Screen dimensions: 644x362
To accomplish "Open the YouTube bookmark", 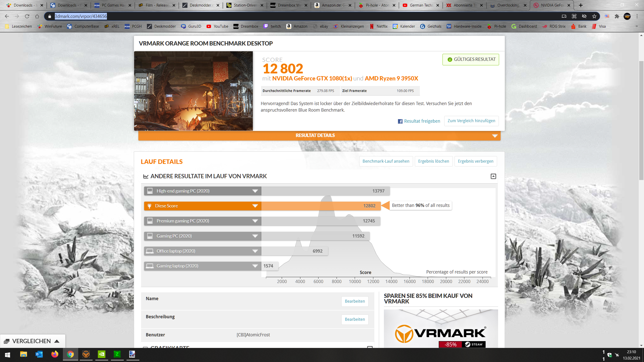I will point(217,26).
